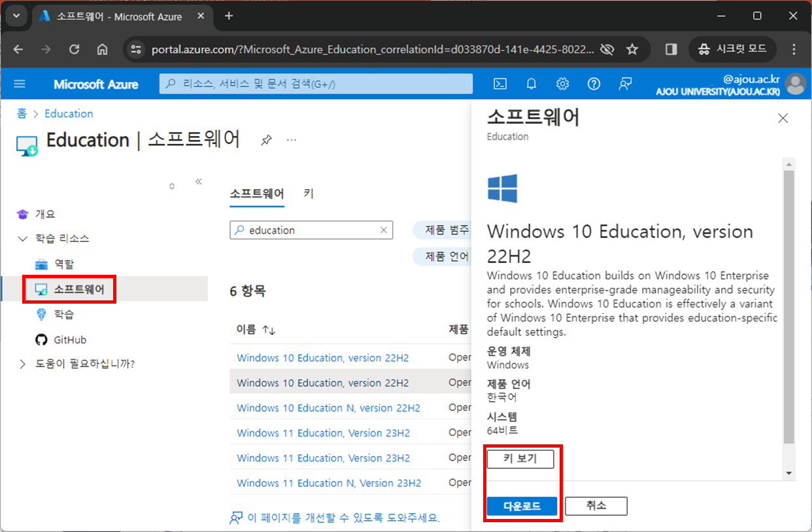
Task: Bookmark this page with the star icon
Action: click(632, 49)
